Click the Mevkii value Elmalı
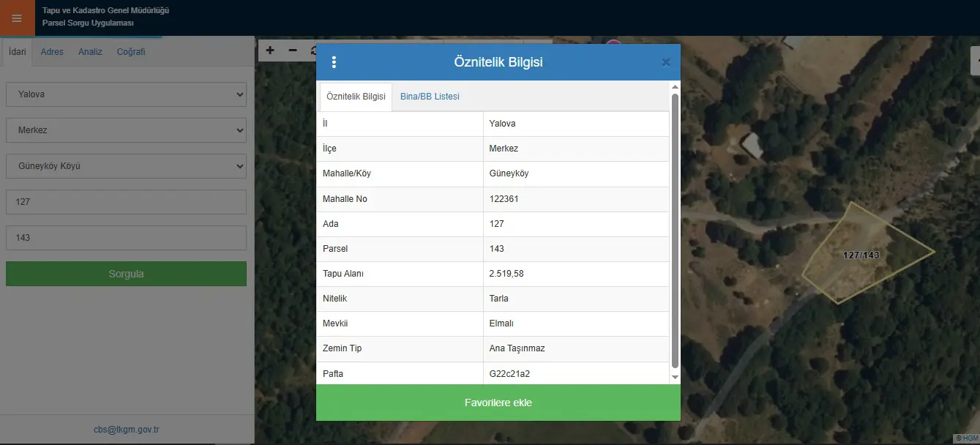The width and height of the screenshot is (980, 445). click(501, 324)
